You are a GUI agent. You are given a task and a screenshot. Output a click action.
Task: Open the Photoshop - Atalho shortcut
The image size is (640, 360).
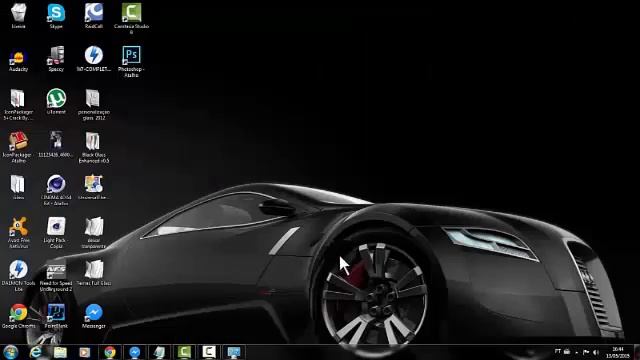point(131,61)
